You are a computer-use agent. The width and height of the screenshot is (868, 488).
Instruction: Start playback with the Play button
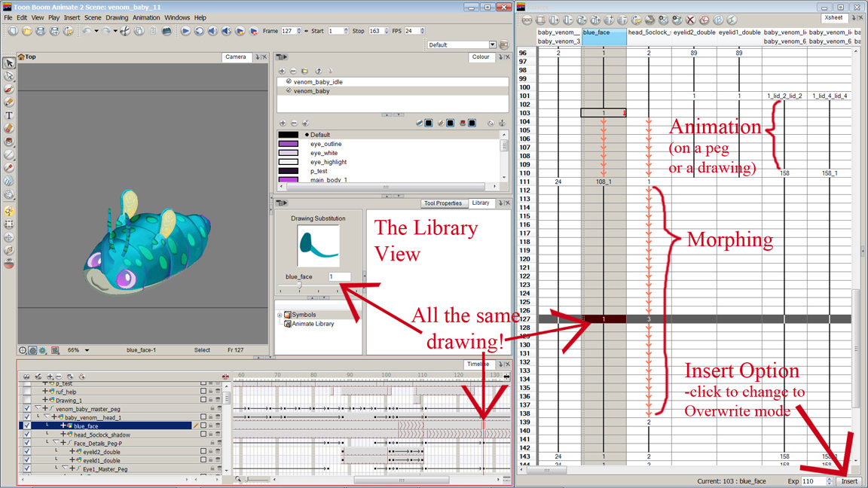[x=185, y=31]
